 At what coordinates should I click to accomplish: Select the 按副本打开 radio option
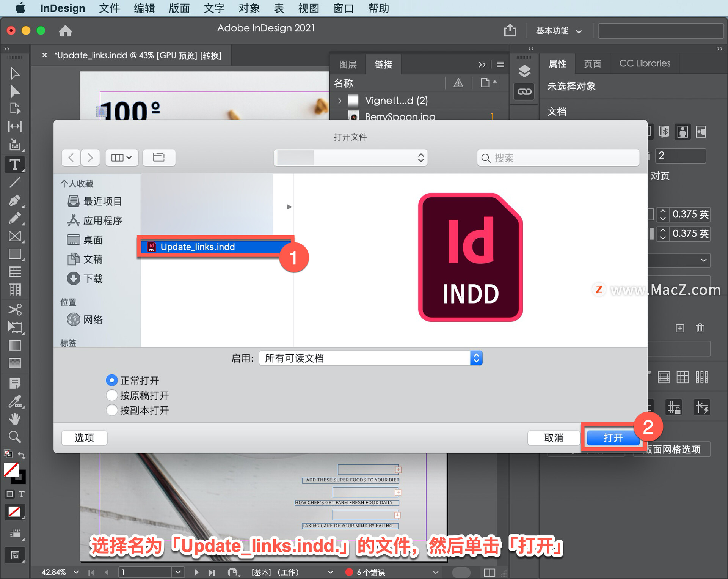click(111, 410)
